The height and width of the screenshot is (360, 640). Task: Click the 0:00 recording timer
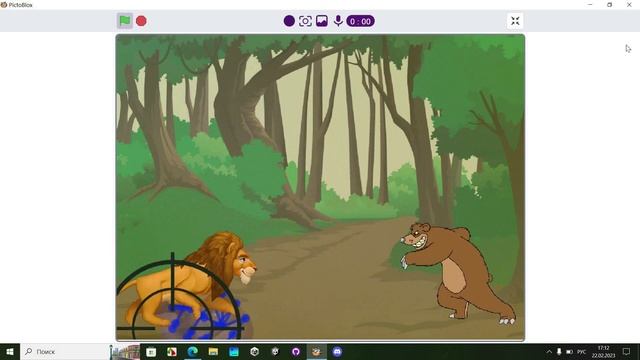[x=360, y=21]
